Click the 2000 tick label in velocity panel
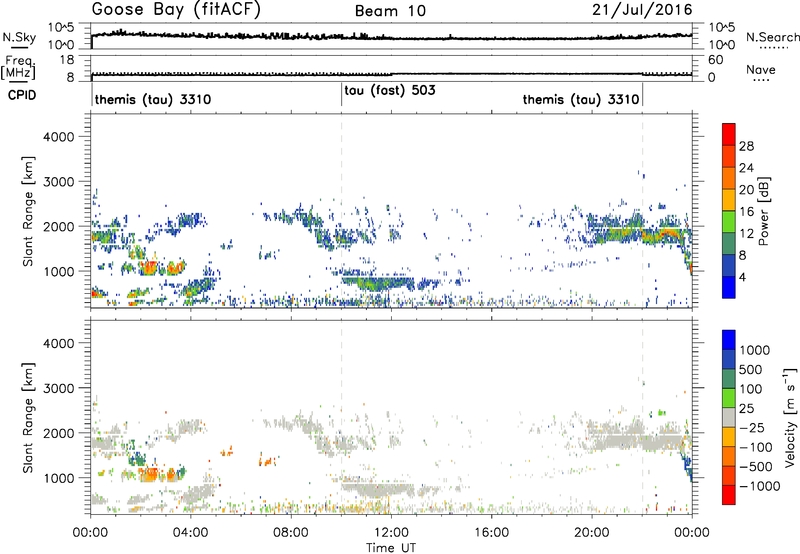Viewport: 800px width, 554px height. [x=59, y=433]
